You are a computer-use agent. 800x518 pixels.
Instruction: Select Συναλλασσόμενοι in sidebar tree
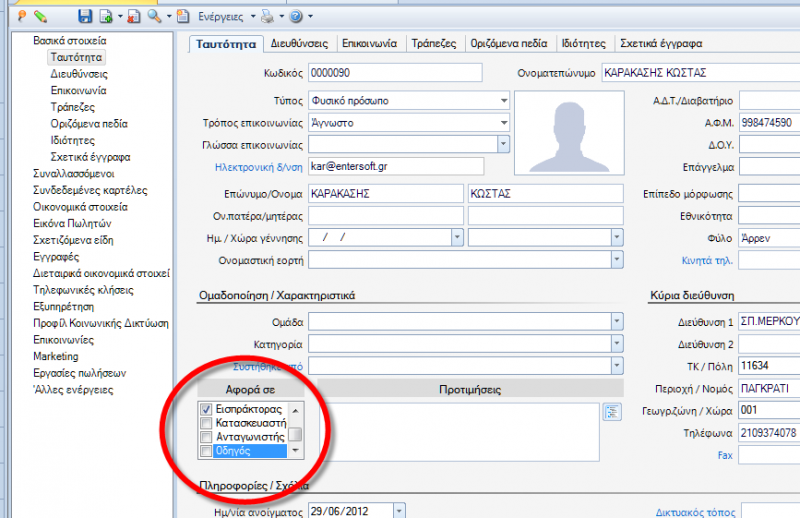[73, 174]
